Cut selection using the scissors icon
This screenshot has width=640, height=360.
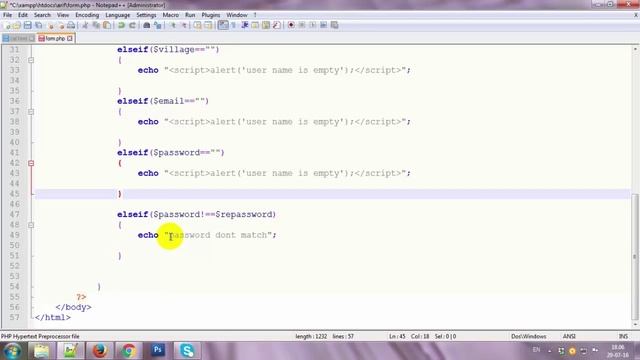pos(85,25)
